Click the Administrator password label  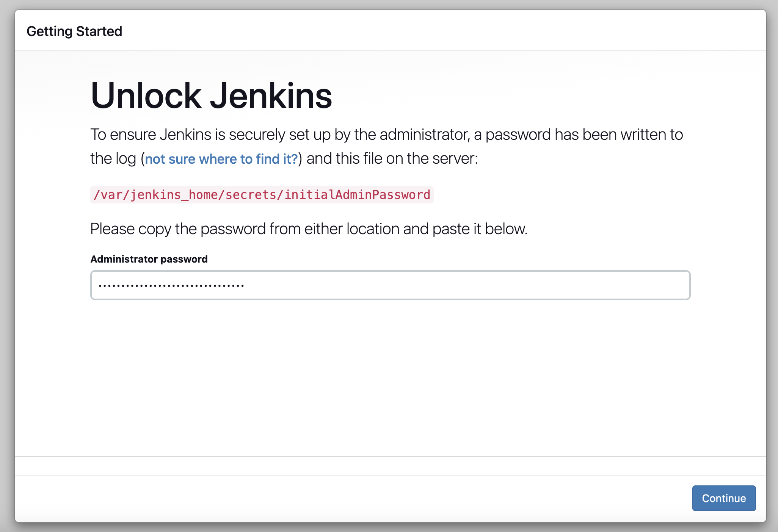pyautogui.click(x=149, y=259)
